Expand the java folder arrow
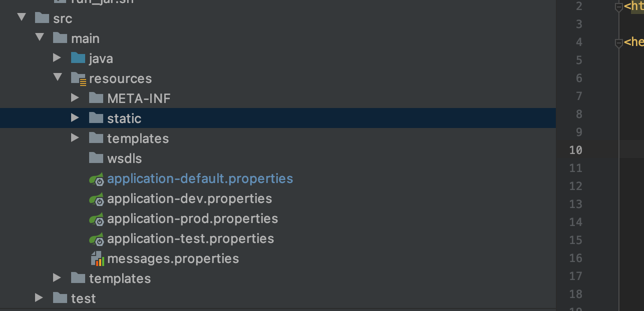 (57, 58)
